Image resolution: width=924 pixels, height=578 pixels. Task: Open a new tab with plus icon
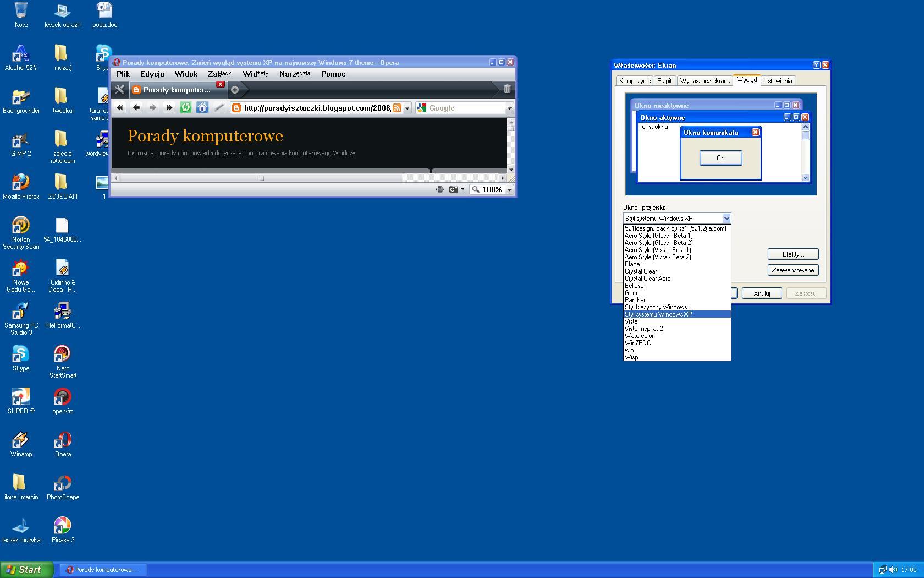pos(235,90)
